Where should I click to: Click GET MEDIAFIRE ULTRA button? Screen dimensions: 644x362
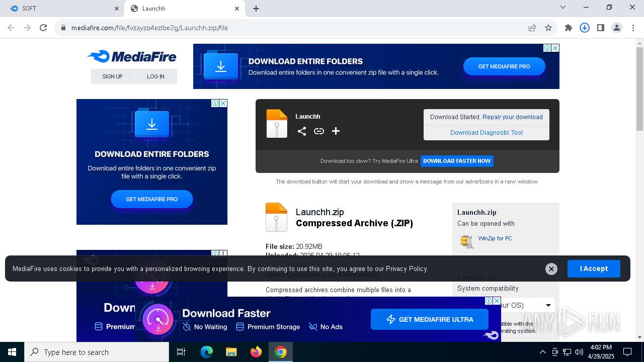[x=430, y=319]
